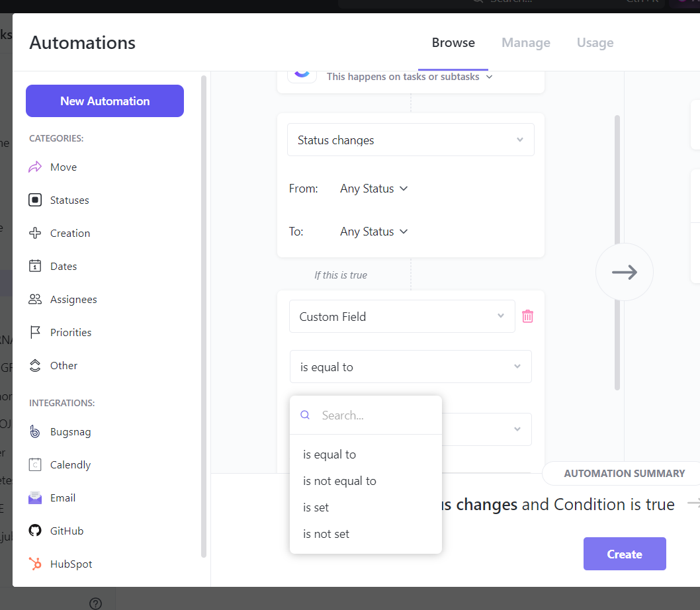Open the value dropdown below operator field
This screenshot has width=700, height=610.
click(x=487, y=429)
